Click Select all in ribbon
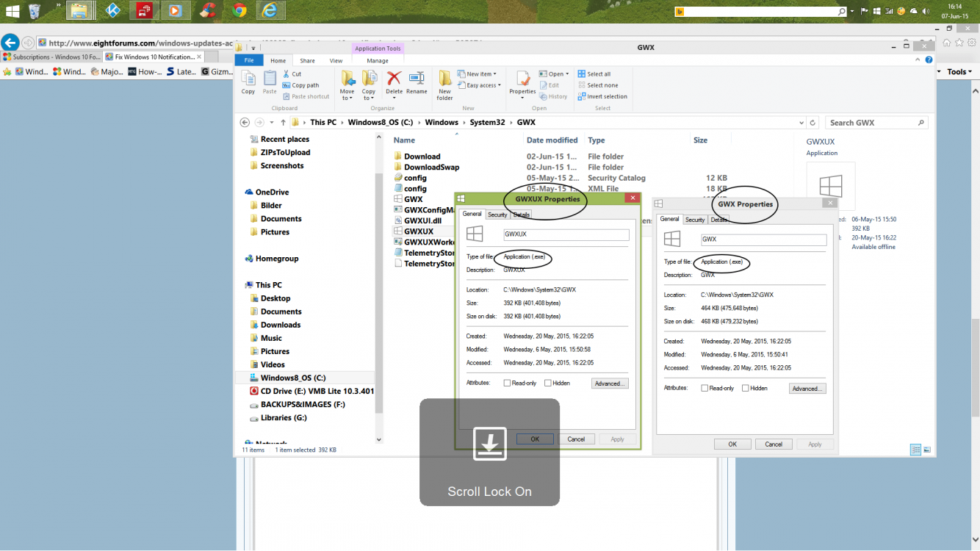980x551 pixels. pyautogui.click(x=594, y=74)
